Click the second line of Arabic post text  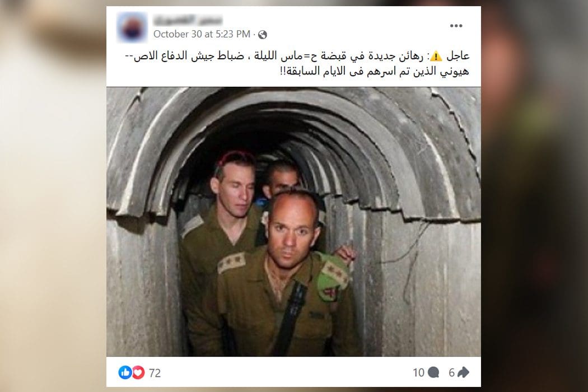pos(375,71)
